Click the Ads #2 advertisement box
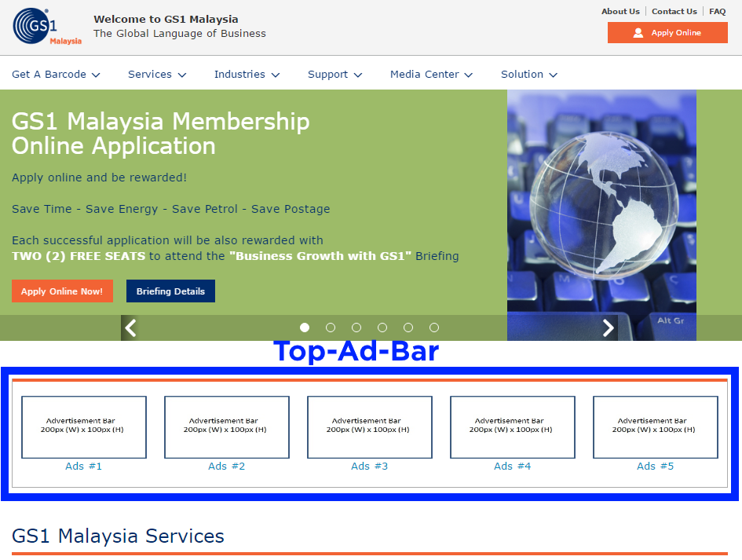Image resolution: width=742 pixels, height=560 pixels. (x=227, y=427)
